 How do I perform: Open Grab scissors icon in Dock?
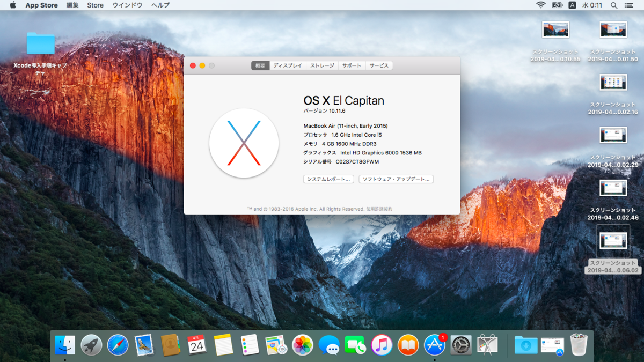487,345
